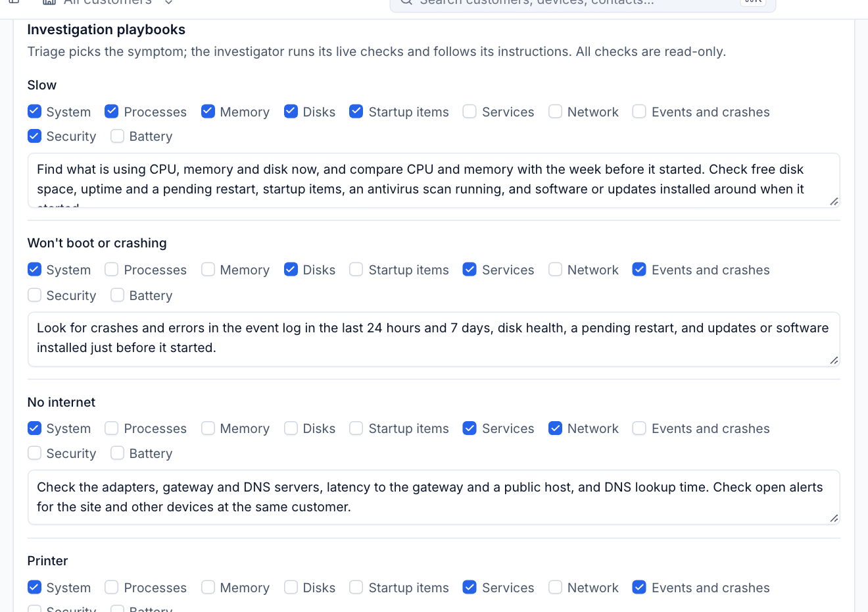Click the resize handle of the Slow instructions box
The height and width of the screenshot is (612, 868).
pos(834,201)
